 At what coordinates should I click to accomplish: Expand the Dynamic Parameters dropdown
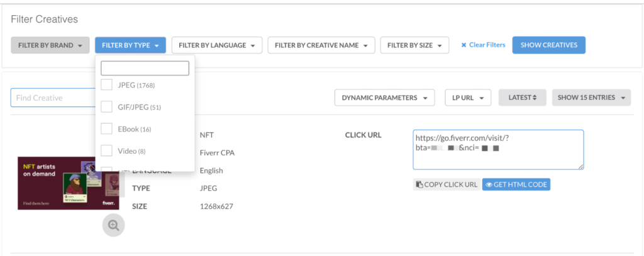point(384,97)
